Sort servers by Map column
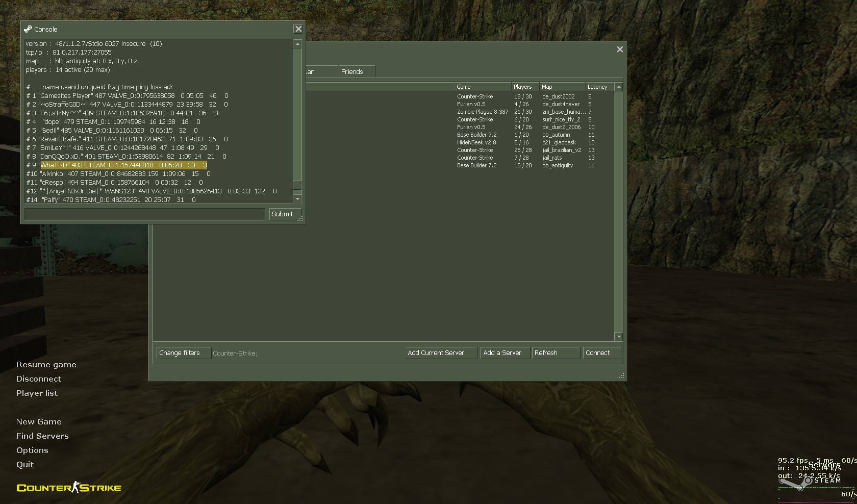 562,87
